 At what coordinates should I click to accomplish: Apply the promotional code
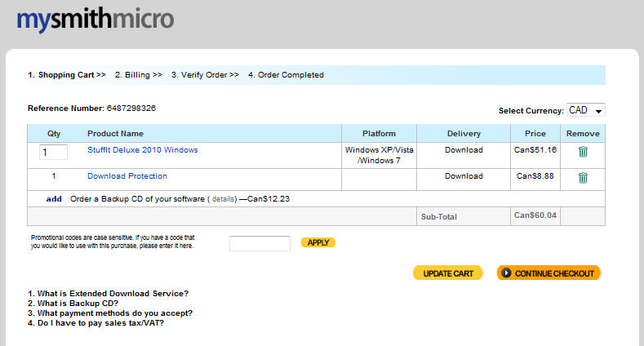(318, 242)
